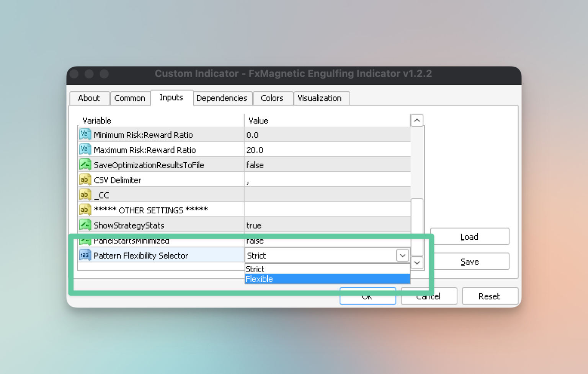Choose Strict from the dropdown list
The width and height of the screenshot is (588, 374).
(x=327, y=269)
